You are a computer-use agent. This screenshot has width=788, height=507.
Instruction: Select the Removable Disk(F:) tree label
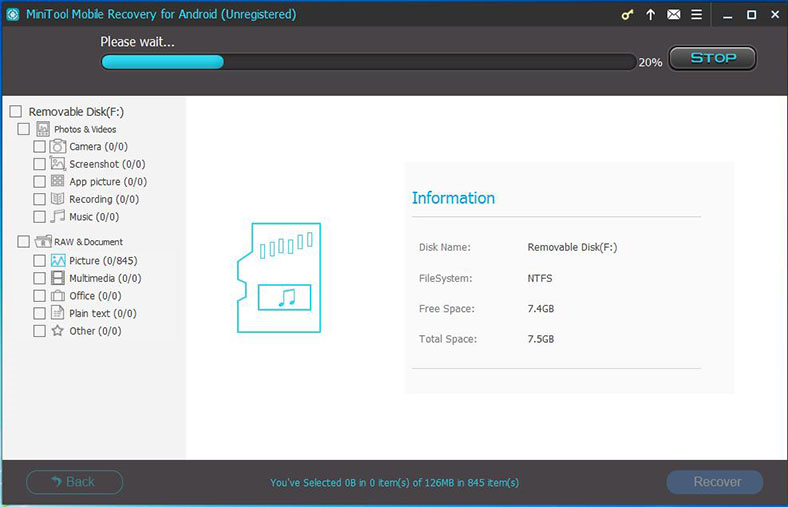coord(76,112)
